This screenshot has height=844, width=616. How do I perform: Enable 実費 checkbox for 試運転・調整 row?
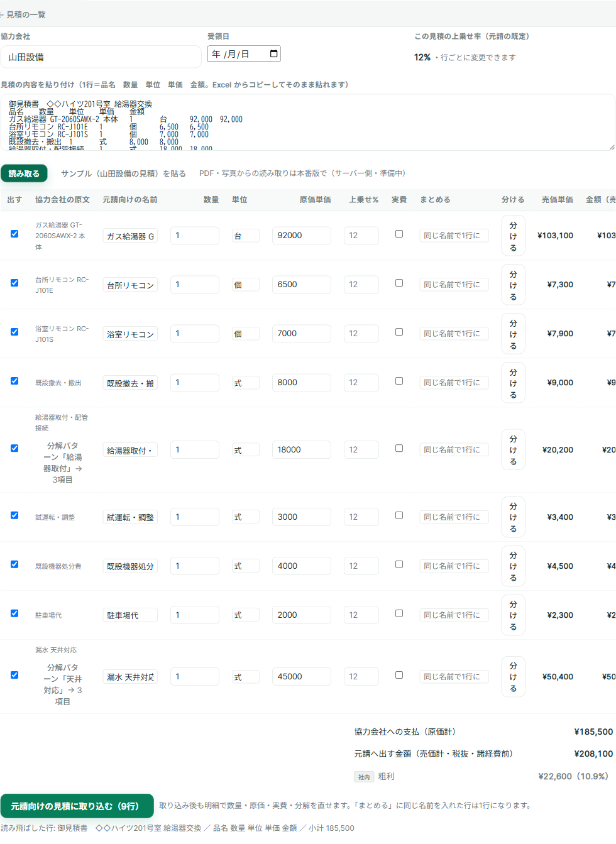click(x=399, y=515)
